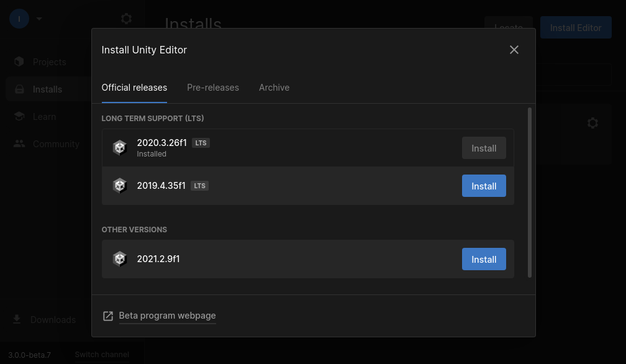
Task: Open Downloads in the sidebar
Action: (x=53, y=320)
